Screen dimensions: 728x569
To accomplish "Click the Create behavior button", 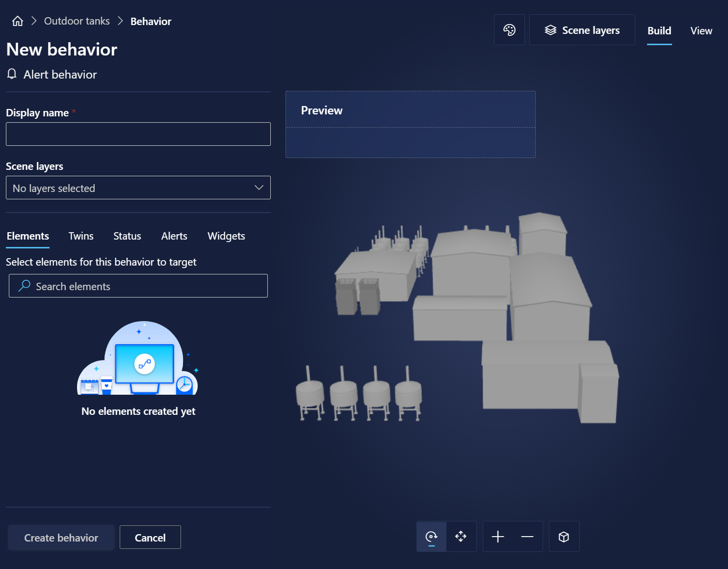I will point(61,537).
